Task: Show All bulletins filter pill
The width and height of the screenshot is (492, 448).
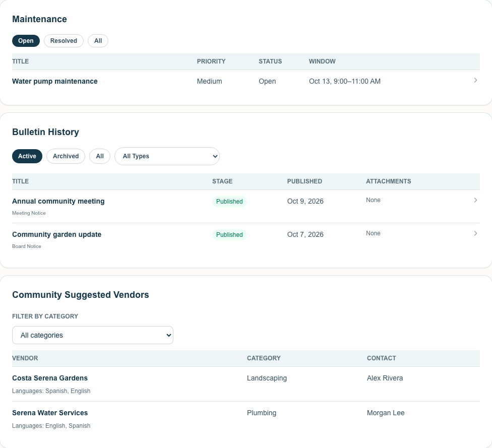Action: pyautogui.click(x=100, y=156)
